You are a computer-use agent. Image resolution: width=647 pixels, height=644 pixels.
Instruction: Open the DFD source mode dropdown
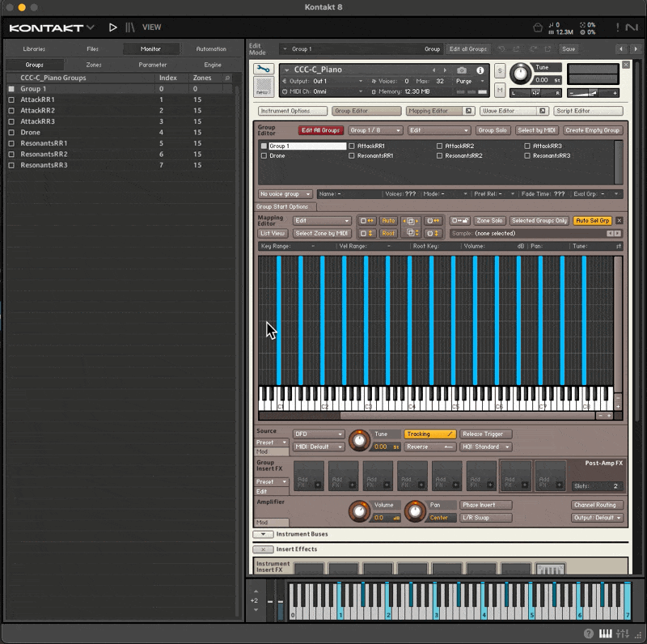point(318,434)
